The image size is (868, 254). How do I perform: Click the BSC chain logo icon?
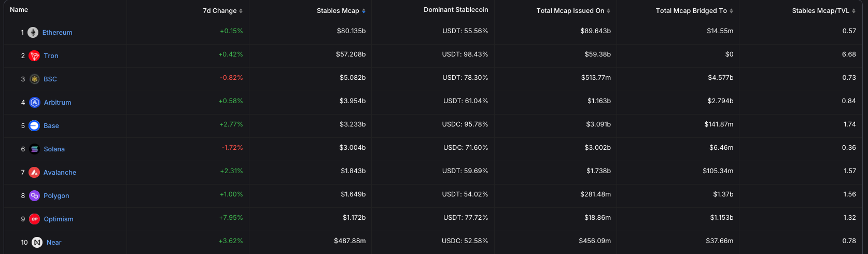coord(34,79)
